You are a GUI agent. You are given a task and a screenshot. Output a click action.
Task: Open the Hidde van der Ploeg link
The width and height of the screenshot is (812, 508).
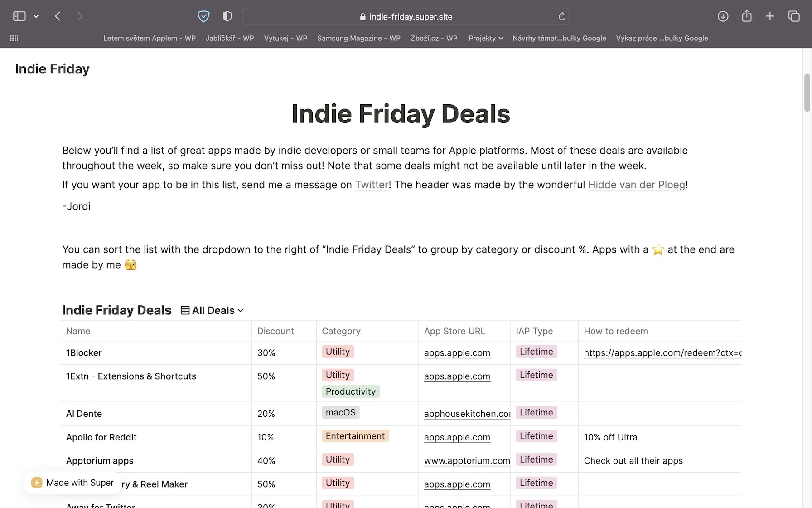pos(636,185)
